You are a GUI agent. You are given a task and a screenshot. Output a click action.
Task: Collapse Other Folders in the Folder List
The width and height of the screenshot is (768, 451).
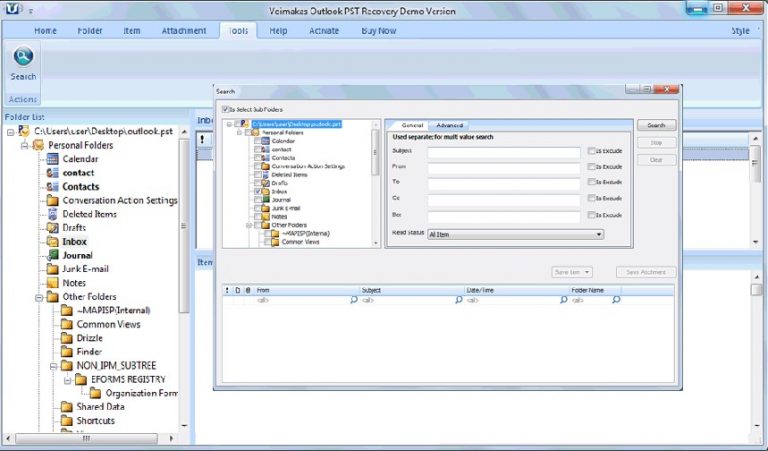39,297
